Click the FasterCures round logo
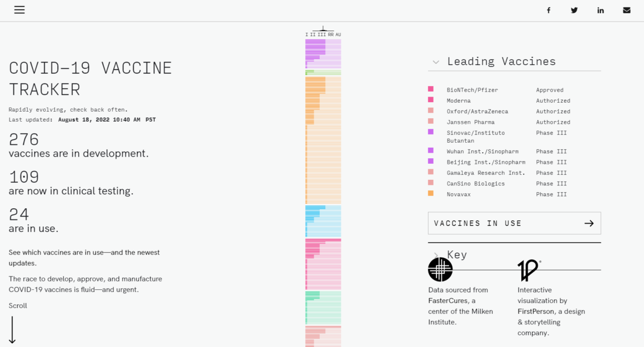644x347 pixels. tap(440, 269)
